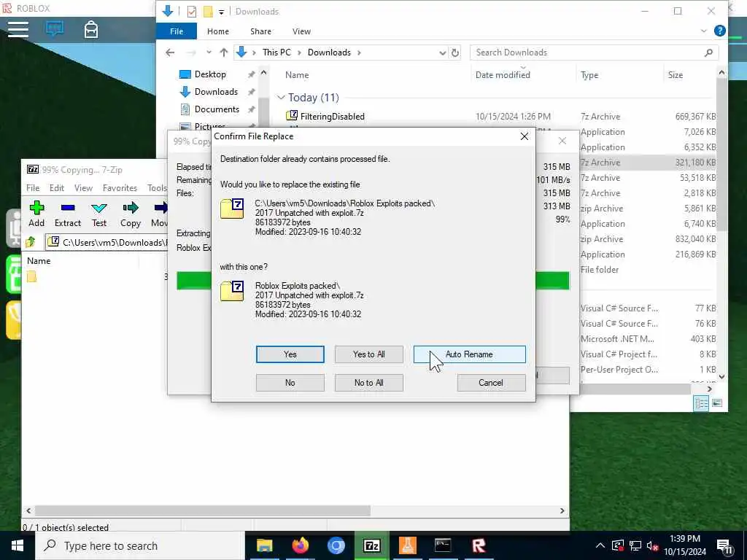
Task: Open the Roblox hamburger menu
Action: (18, 29)
